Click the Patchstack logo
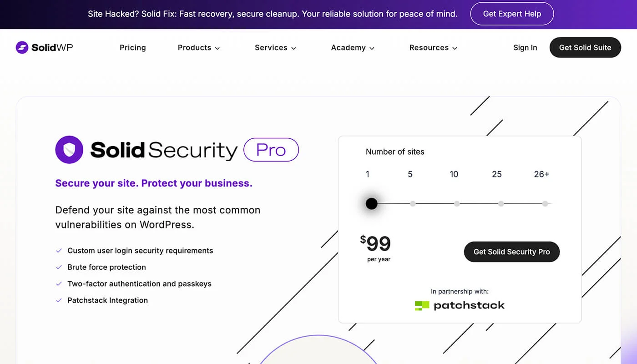This screenshot has height=364, width=637. 460,305
